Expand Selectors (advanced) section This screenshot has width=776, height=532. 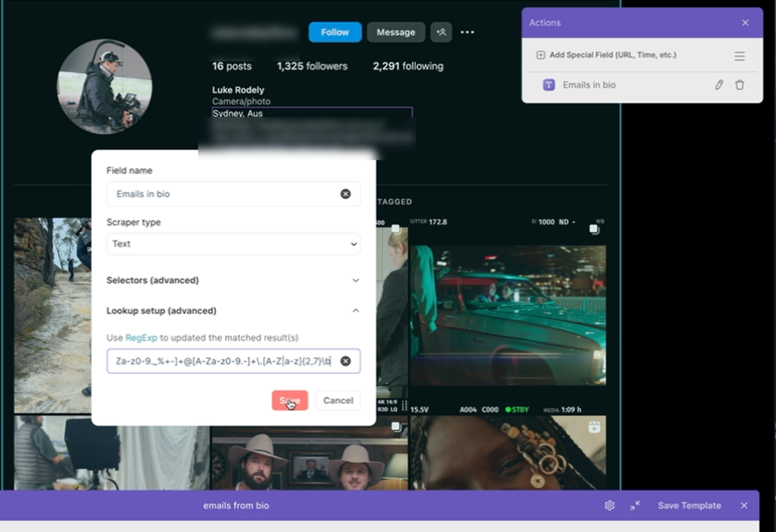pos(233,280)
